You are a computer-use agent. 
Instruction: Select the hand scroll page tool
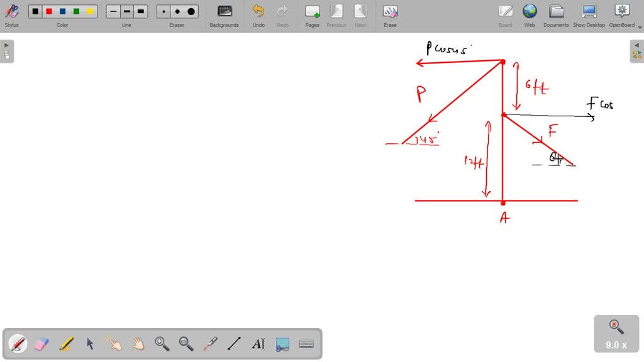pyautogui.click(x=138, y=344)
